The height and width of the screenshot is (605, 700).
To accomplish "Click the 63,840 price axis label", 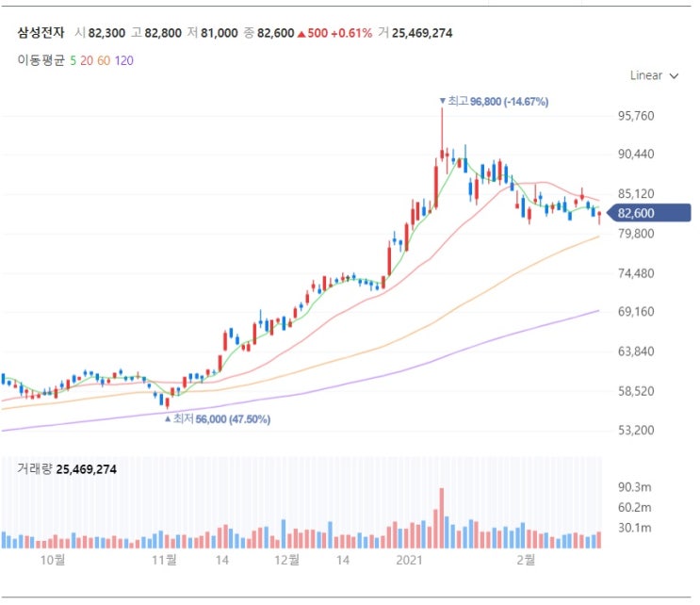I will click(x=636, y=352).
